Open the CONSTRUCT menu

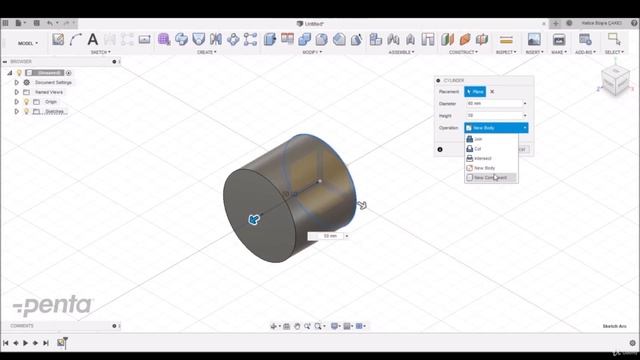pos(463,52)
